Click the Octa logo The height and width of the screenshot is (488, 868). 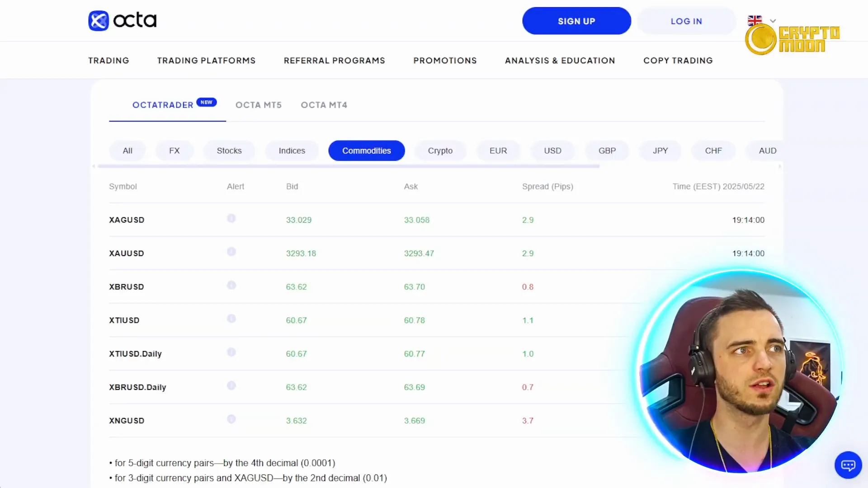tap(123, 21)
